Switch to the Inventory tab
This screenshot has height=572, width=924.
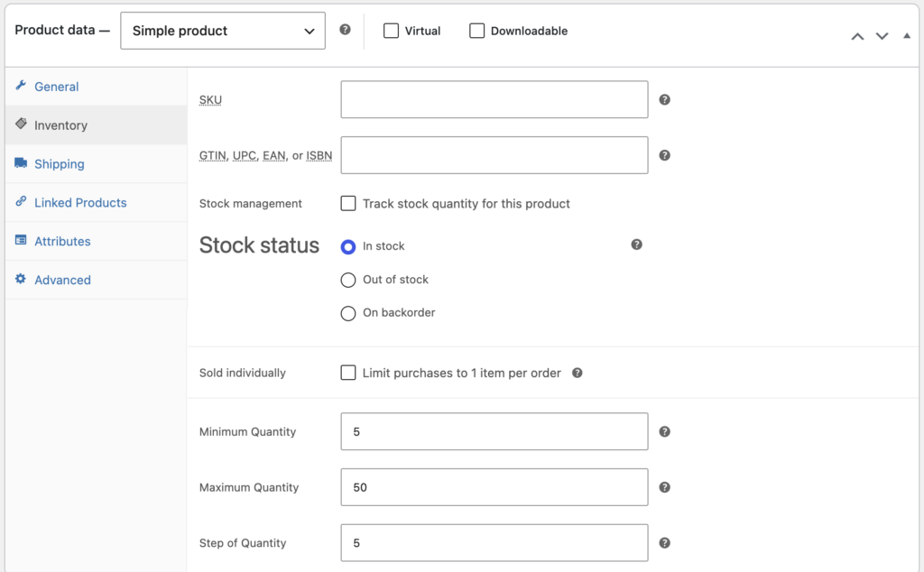[x=96, y=125]
